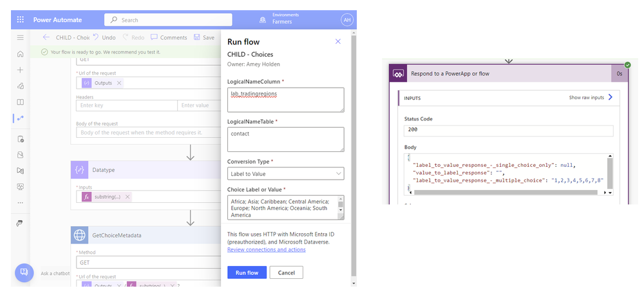Screen dimensions: 644x295
Task: Open the Ask a chatbot bubble
Action: point(24,272)
